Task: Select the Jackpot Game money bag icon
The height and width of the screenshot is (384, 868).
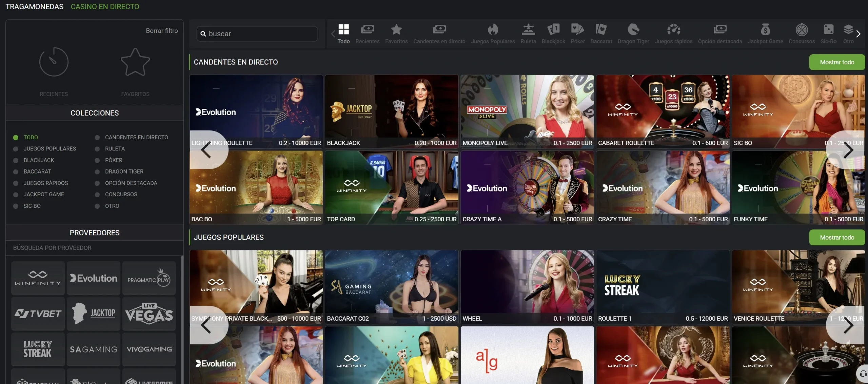Action: coord(765,29)
